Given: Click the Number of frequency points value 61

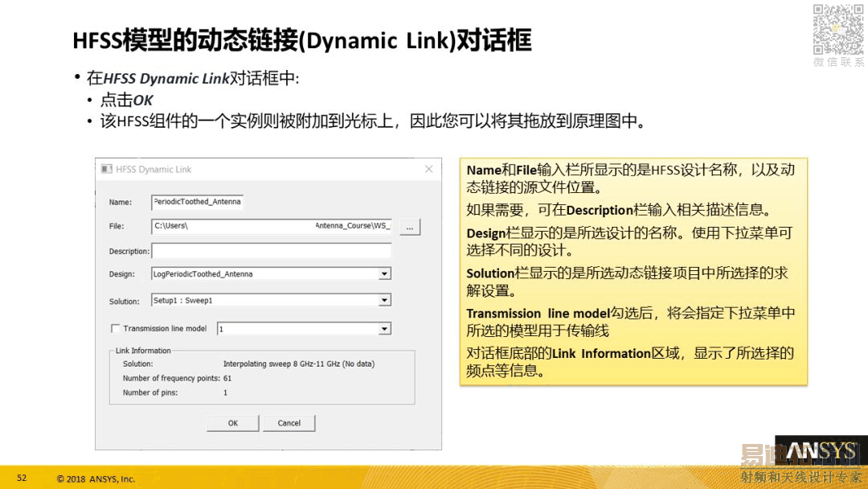Looking at the screenshot, I should (x=227, y=378).
